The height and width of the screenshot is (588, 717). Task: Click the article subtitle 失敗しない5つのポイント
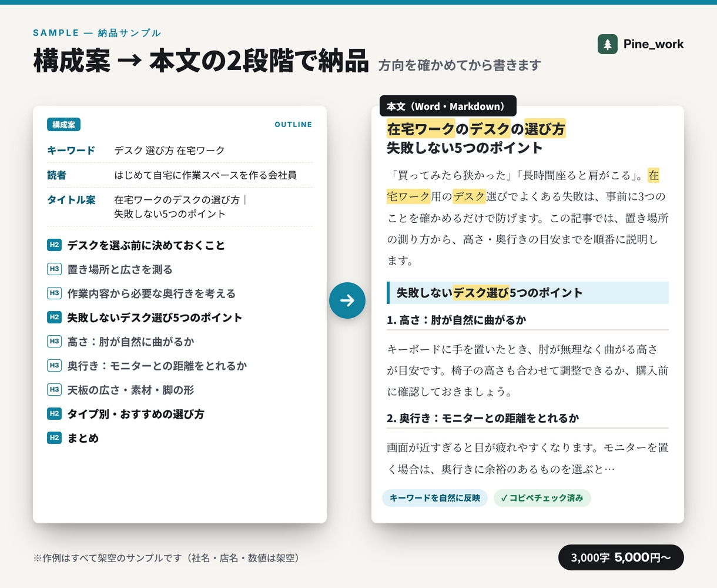(465, 148)
